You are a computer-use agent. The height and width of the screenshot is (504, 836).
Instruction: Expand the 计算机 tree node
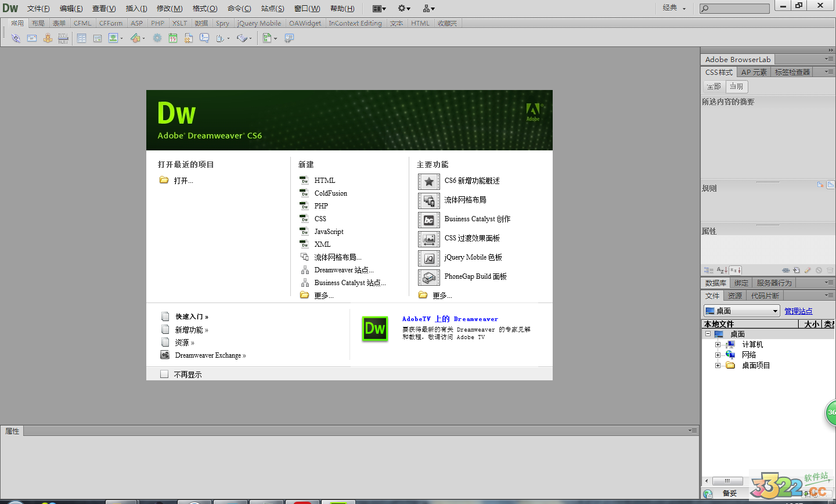tap(718, 344)
